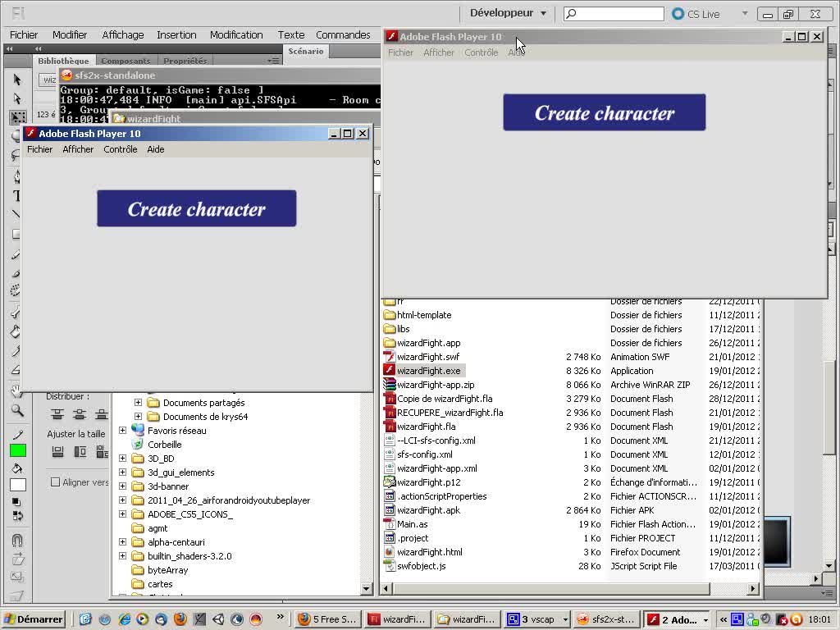The image size is (840, 630).
Task: Expand the 3D_BD folder tree node
Action: click(123, 459)
